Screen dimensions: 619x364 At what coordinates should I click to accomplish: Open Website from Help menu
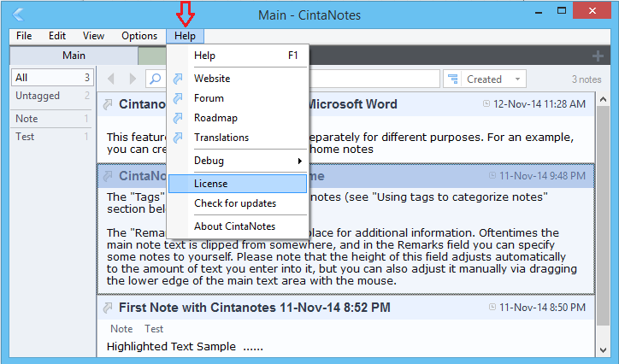238,79
